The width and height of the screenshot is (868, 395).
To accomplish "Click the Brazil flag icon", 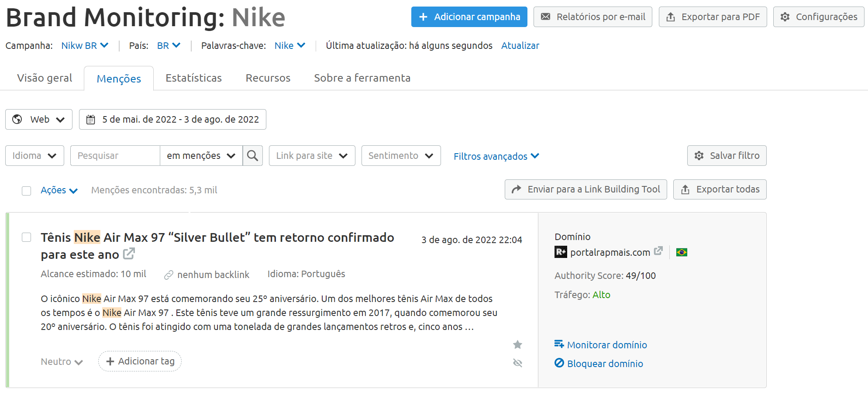I will coord(682,252).
